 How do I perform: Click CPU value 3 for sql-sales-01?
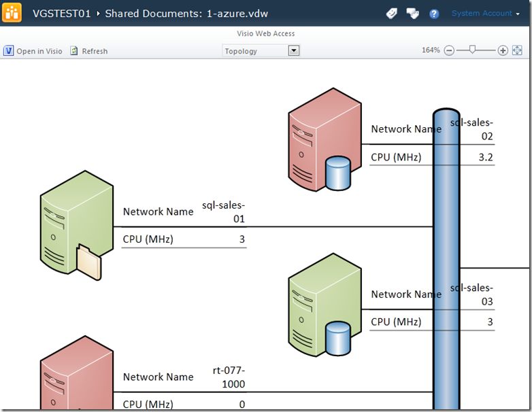click(x=242, y=239)
